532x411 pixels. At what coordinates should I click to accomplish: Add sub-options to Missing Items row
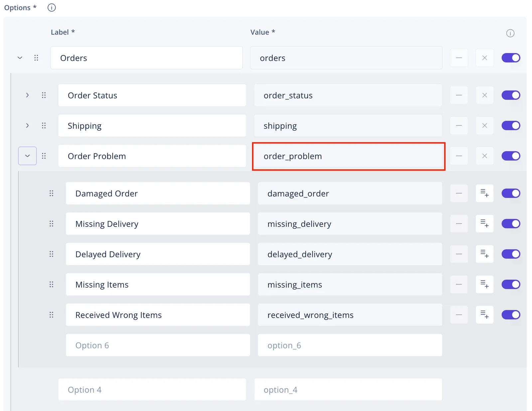click(484, 284)
